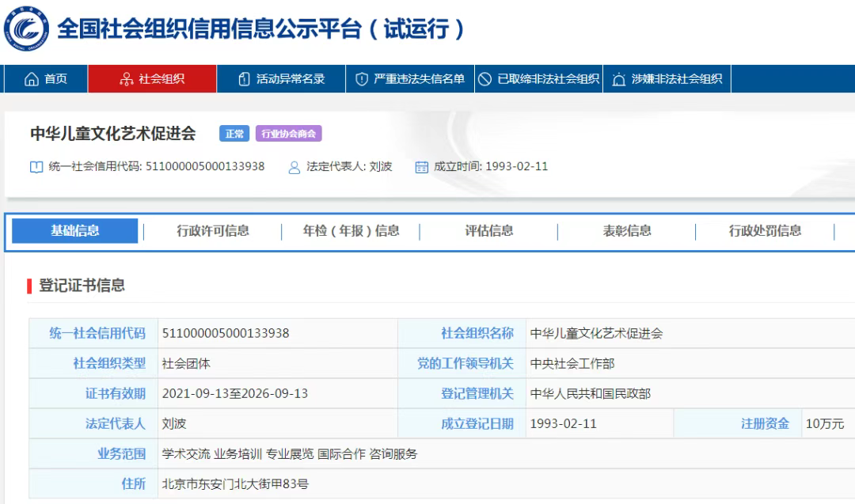Screen dimensions: 855x504
Task: Click the home icon beside 首页
Action: pos(32,79)
